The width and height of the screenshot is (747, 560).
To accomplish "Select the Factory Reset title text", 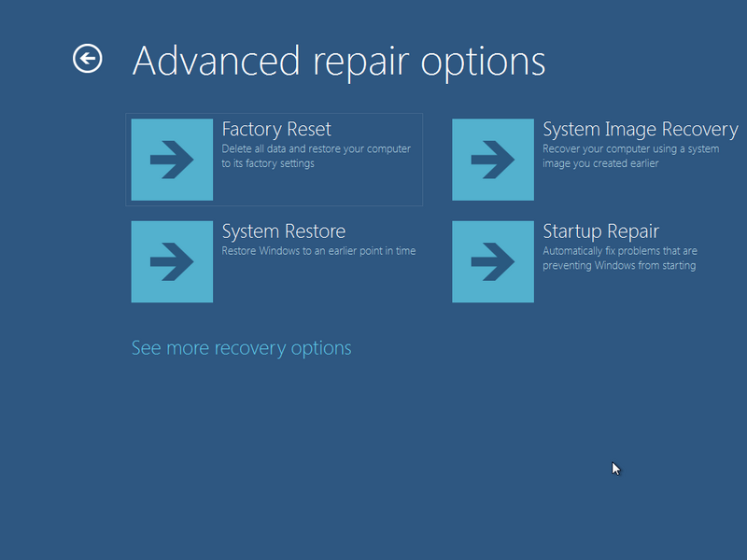I will [276, 129].
